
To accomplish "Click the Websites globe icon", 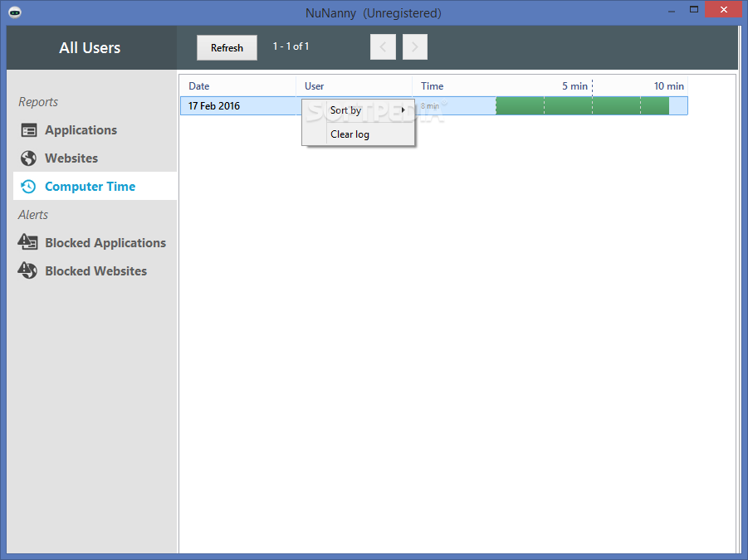I will [x=28, y=158].
